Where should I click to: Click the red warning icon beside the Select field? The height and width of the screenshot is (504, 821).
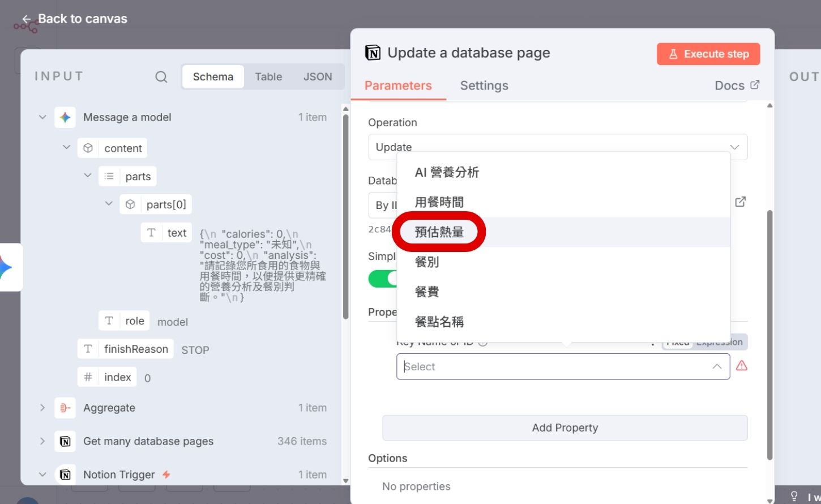[x=742, y=366]
